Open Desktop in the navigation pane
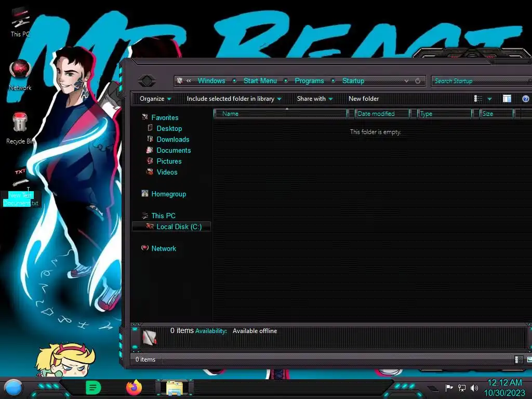The height and width of the screenshot is (399, 532). pyautogui.click(x=169, y=128)
